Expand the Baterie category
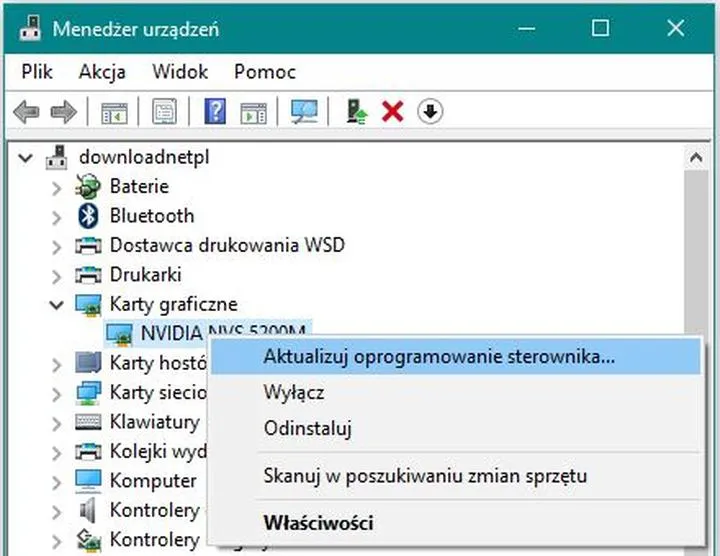 [56, 188]
